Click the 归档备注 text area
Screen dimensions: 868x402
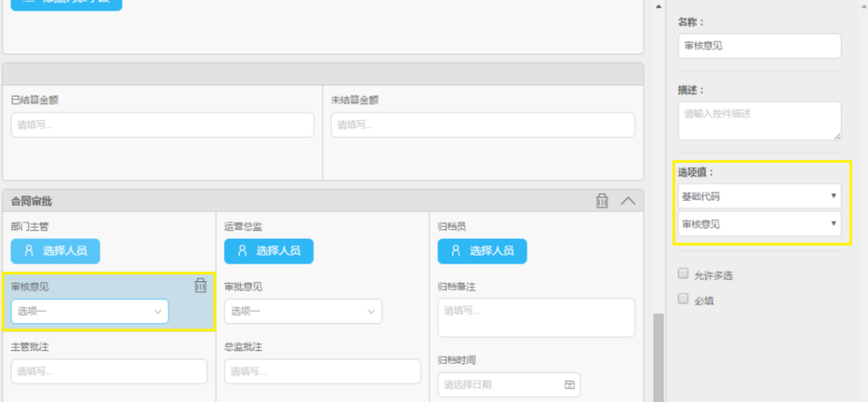coord(536,317)
